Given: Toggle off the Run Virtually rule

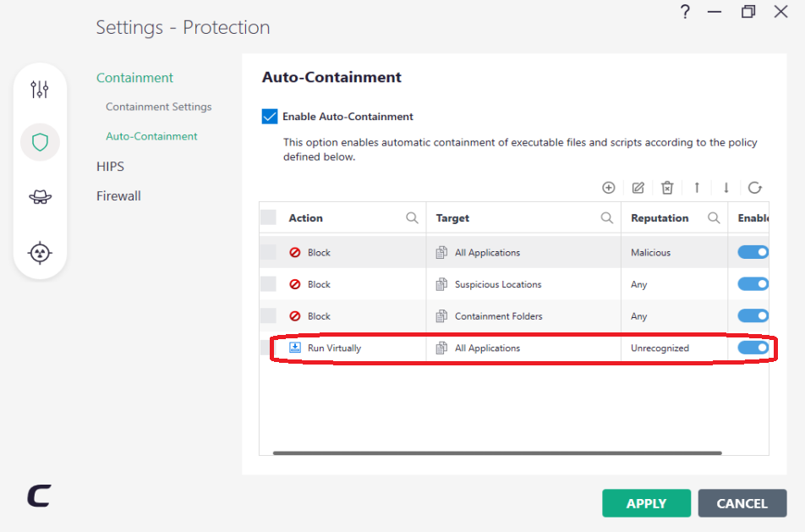Looking at the screenshot, I should pyautogui.click(x=753, y=348).
